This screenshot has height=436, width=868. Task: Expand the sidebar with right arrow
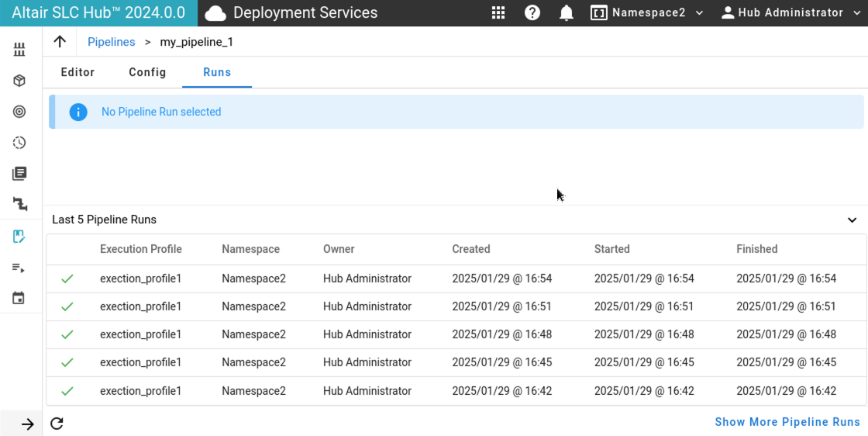[x=28, y=424]
